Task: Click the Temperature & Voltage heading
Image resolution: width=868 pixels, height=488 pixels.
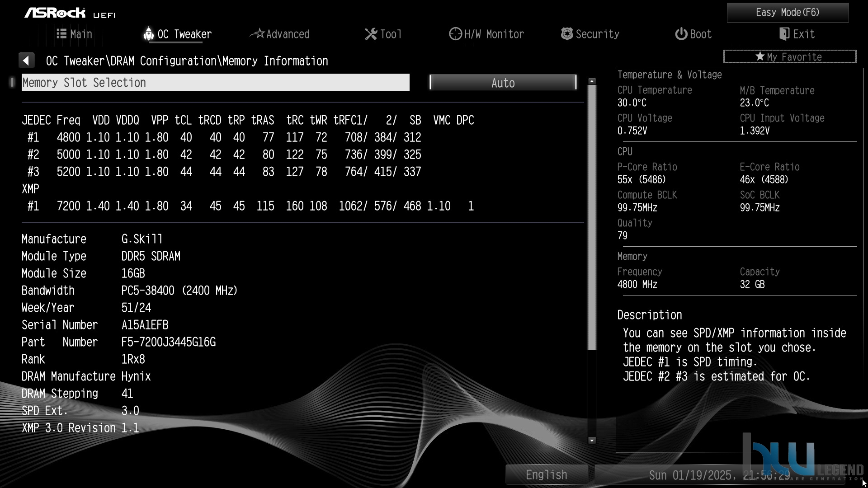Action: (x=670, y=75)
